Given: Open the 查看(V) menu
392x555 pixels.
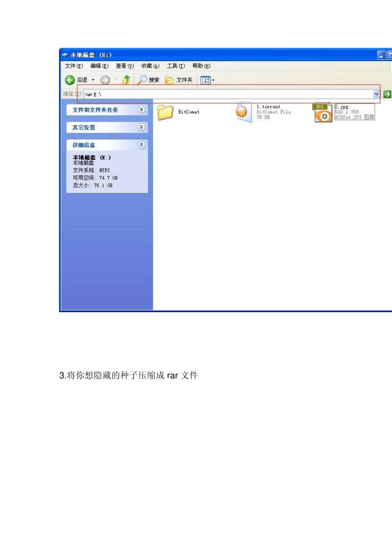Looking at the screenshot, I should [x=125, y=66].
